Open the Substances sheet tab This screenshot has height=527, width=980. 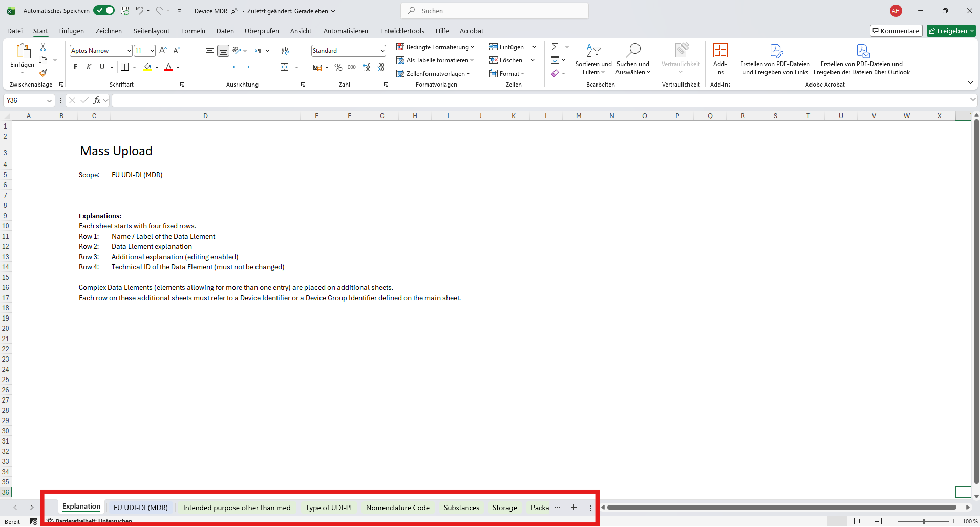(x=461, y=508)
